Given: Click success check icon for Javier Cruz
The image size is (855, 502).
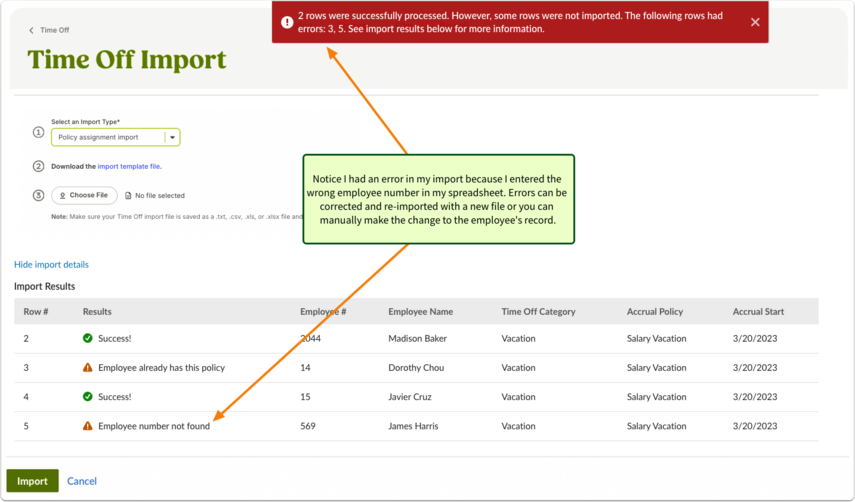Looking at the screenshot, I should tap(87, 396).
